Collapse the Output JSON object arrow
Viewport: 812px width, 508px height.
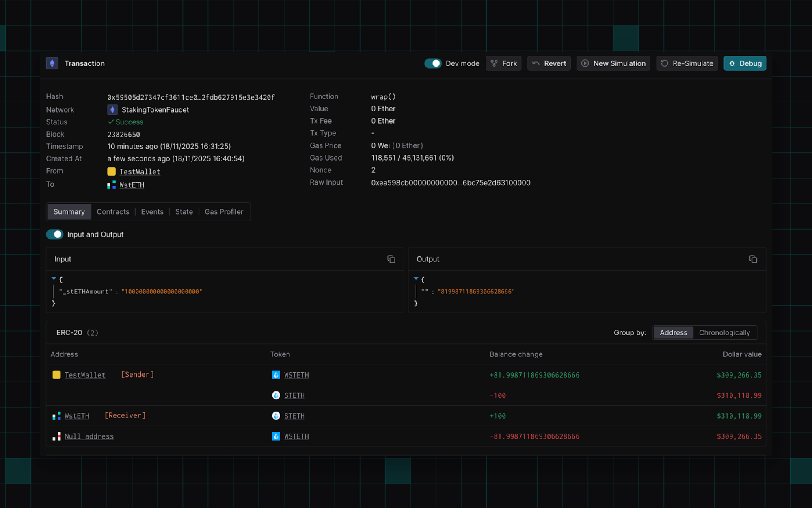(x=416, y=279)
